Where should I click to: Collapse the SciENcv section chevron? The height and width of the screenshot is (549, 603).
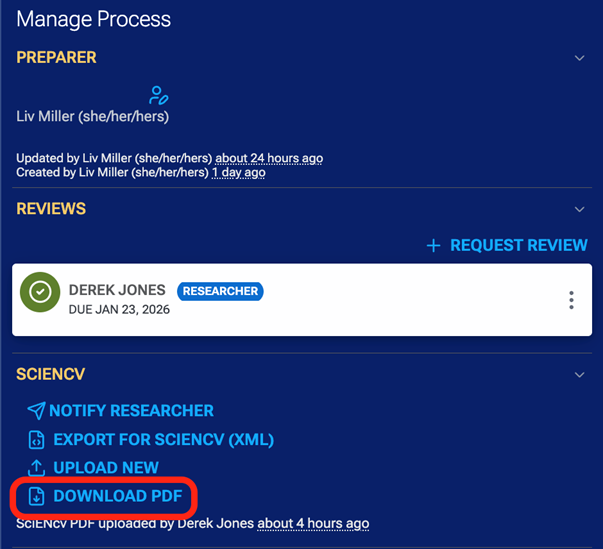click(579, 375)
